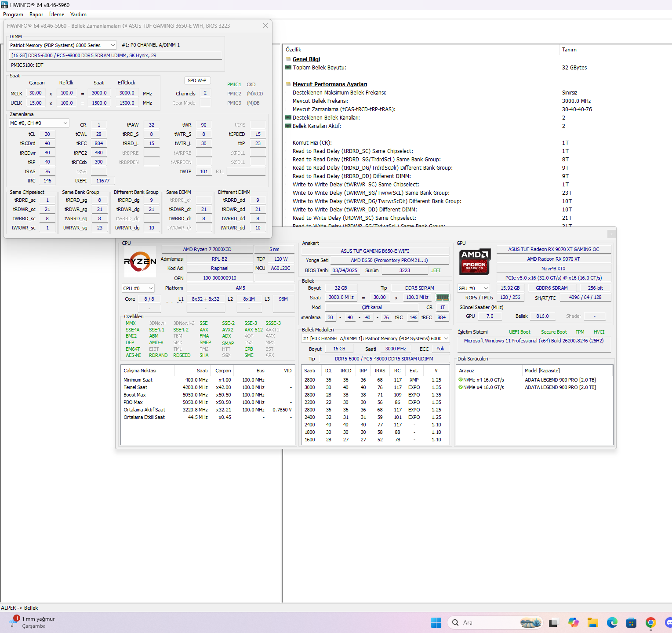
Task: Click the UEFI Boot status label
Action: pyautogui.click(x=519, y=332)
